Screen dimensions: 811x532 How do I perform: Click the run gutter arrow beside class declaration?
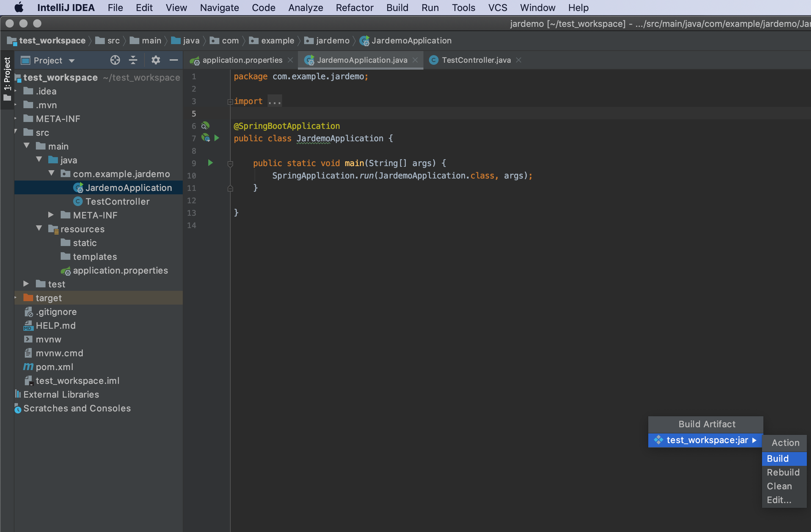coord(217,138)
